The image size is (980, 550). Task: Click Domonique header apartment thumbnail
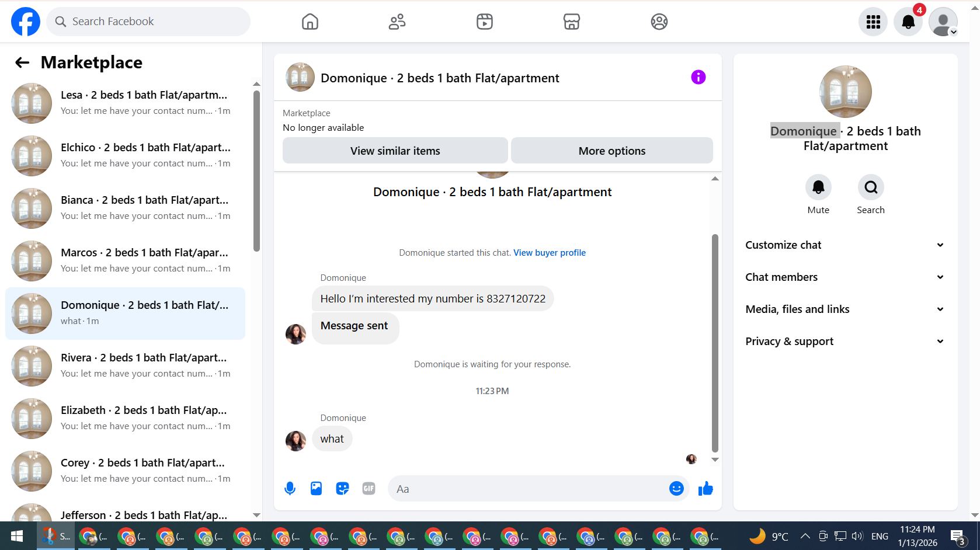coord(300,77)
